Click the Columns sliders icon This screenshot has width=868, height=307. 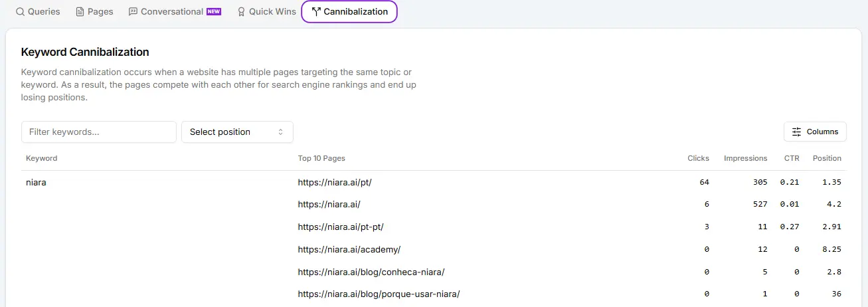click(x=797, y=132)
